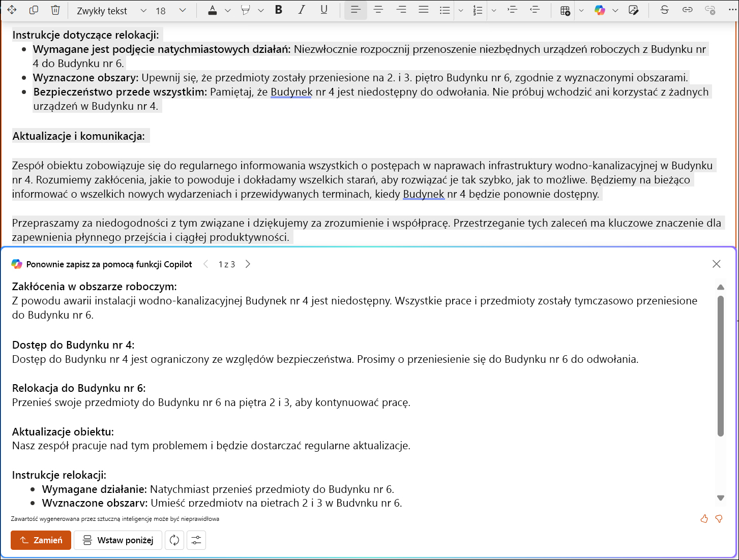Insert a table with the table icon
This screenshot has width=739, height=560.
(x=565, y=11)
